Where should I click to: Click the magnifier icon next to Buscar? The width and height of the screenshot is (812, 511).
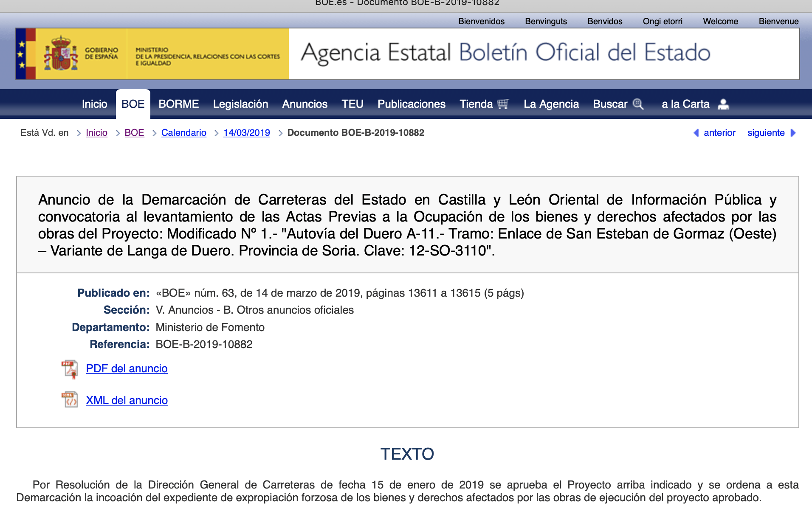[638, 104]
